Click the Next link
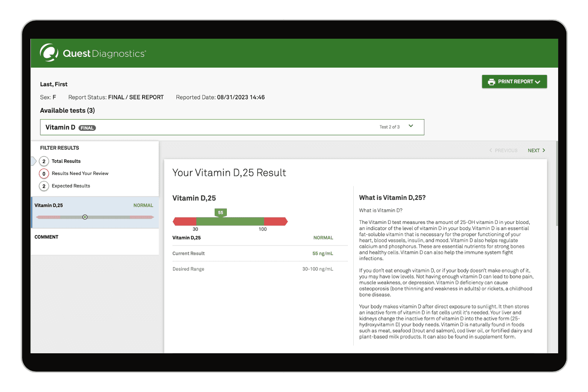Viewport: 588px width, 392px height. tap(533, 150)
